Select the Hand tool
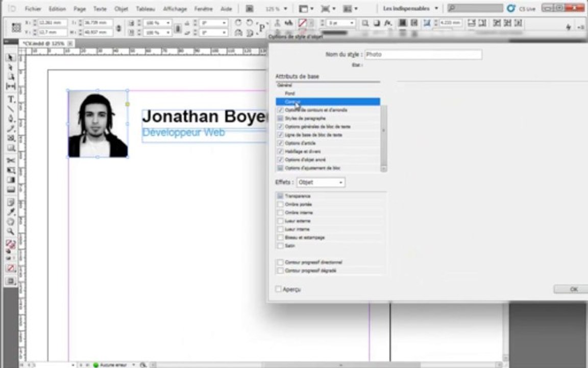 click(11, 222)
